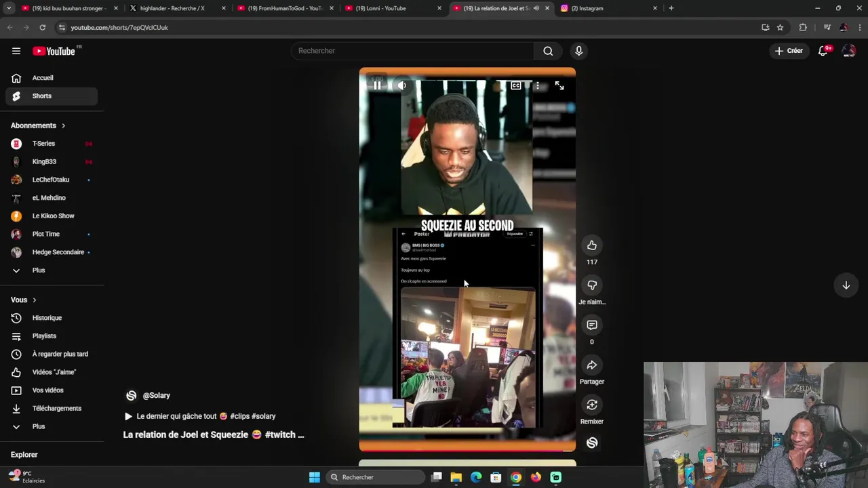Click the address bar URL
This screenshot has width=868, height=488.
pos(119,27)
